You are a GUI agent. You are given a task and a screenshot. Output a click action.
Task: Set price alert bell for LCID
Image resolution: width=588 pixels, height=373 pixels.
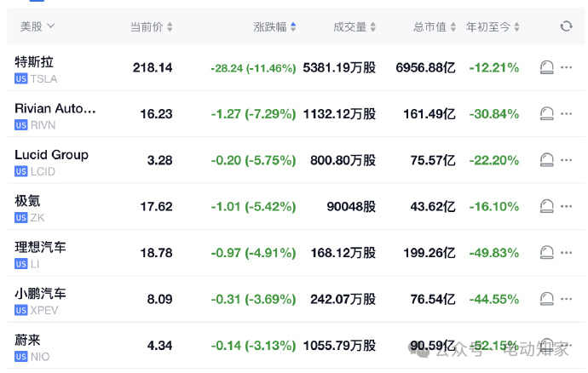(x=547, y=160)
